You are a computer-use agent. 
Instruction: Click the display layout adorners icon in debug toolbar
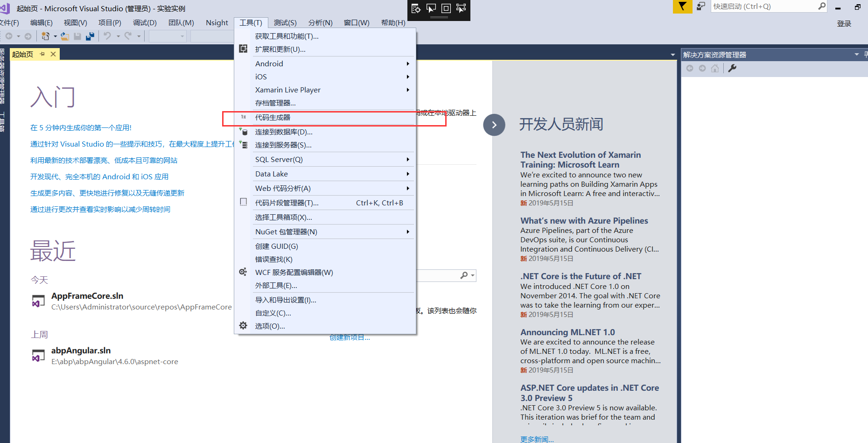pos(446,8)
